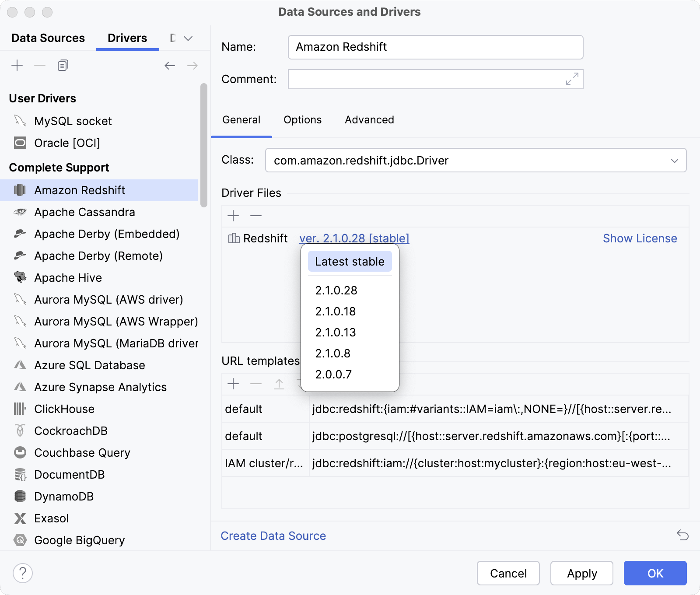The height and width of the screenshot is (595, 700).
Task: Switch to the Options tab
Action: tap(302, 119)
